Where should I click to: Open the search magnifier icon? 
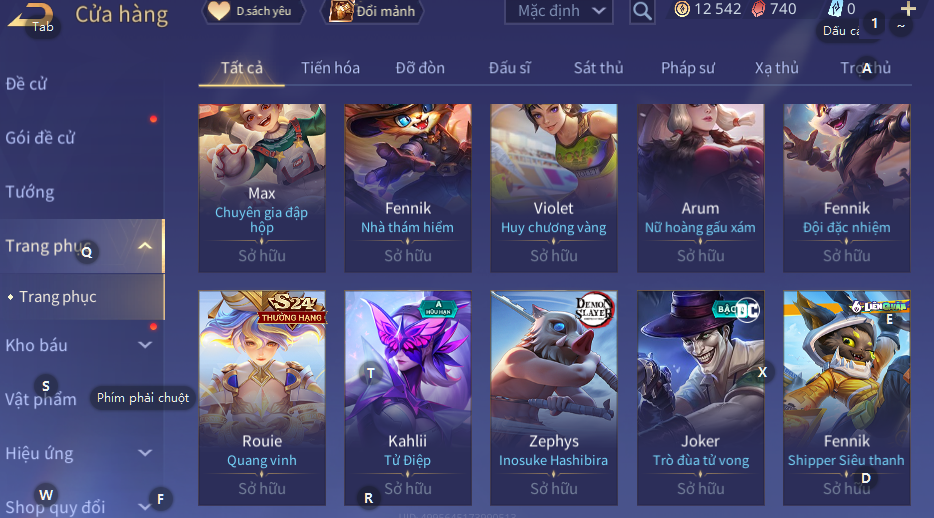pyautogui.click(x=642, y=11)
